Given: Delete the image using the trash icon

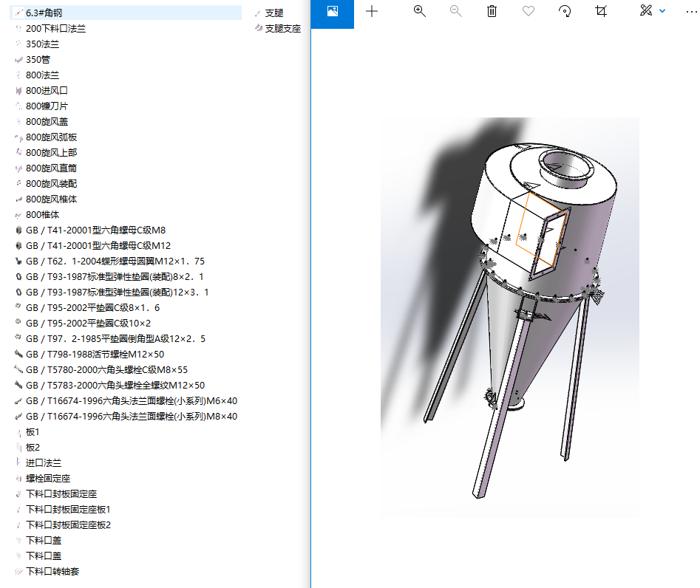Looking at the screenshot, I should (x=492, y=11).
